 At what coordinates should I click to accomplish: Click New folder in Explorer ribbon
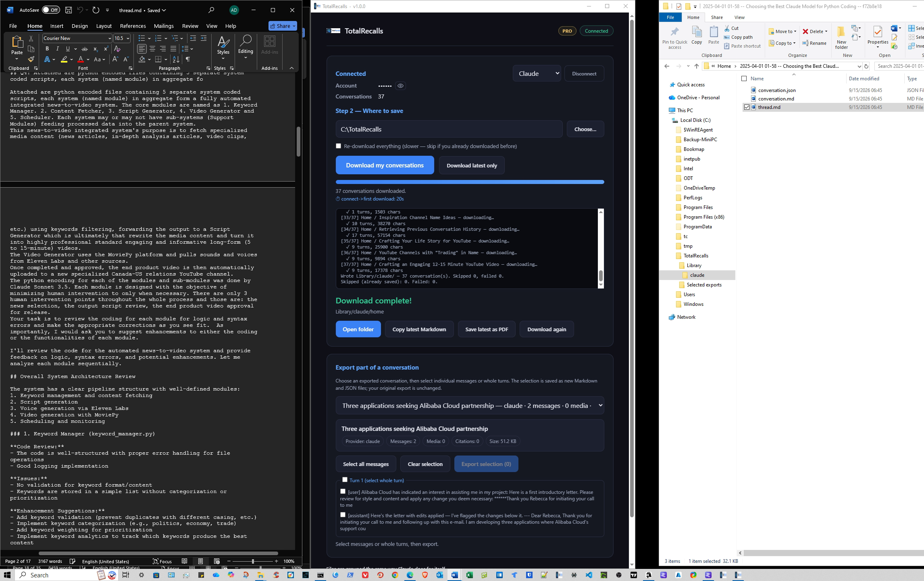[x=841, y=38]
